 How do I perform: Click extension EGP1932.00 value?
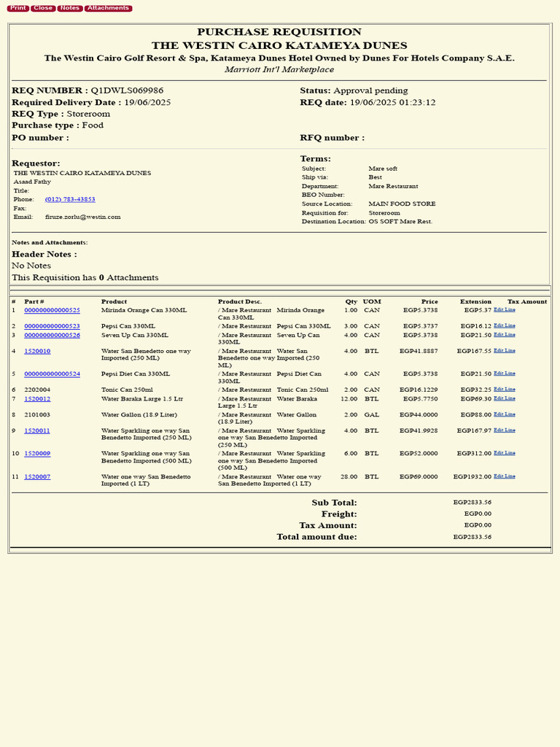point(472,477)
